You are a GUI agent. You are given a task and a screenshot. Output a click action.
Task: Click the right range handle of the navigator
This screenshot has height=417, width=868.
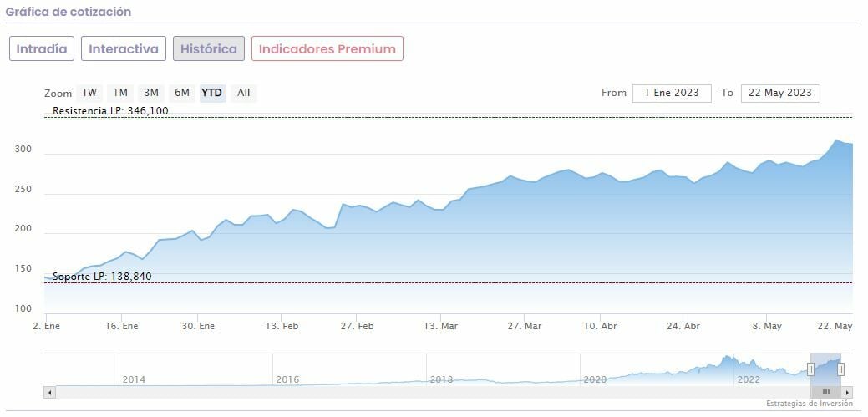840,369
